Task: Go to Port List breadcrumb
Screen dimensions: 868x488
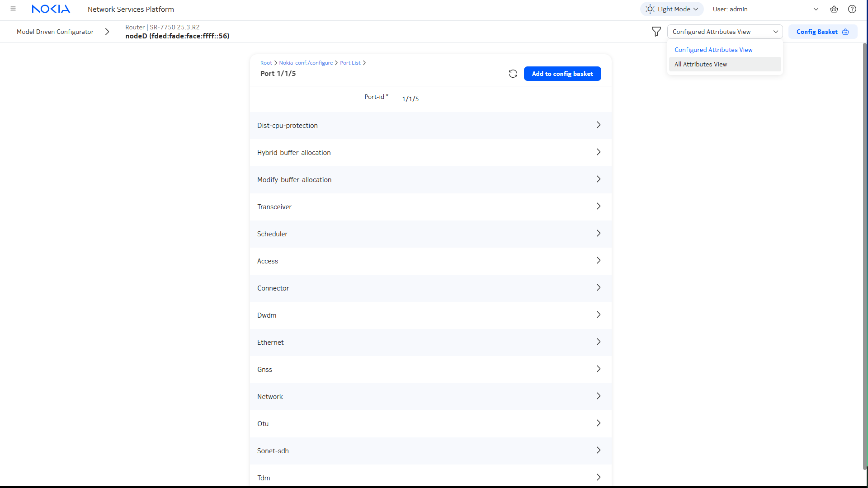Action: (x=350, y=63)
